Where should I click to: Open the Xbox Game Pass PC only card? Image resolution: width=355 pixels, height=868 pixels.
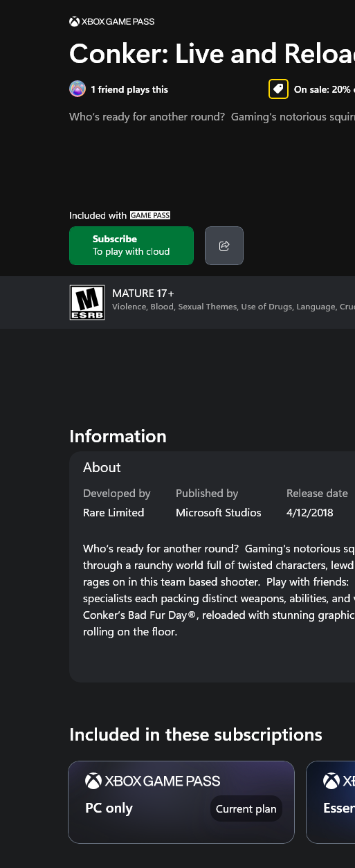(181, 802)
